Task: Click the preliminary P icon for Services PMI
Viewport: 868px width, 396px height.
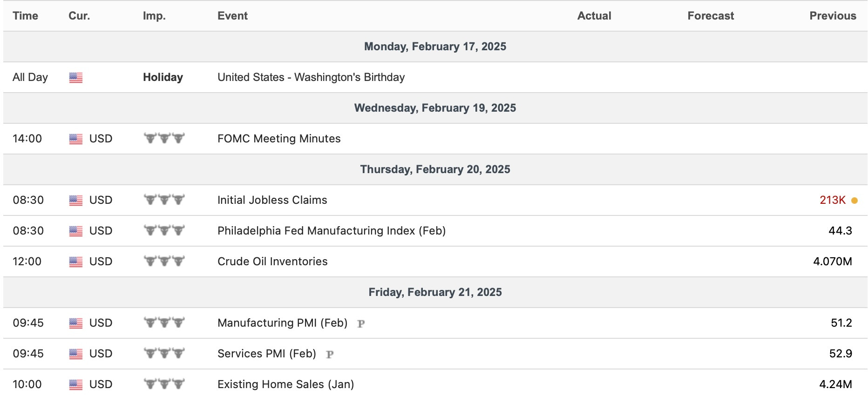Action: (330, 354)
